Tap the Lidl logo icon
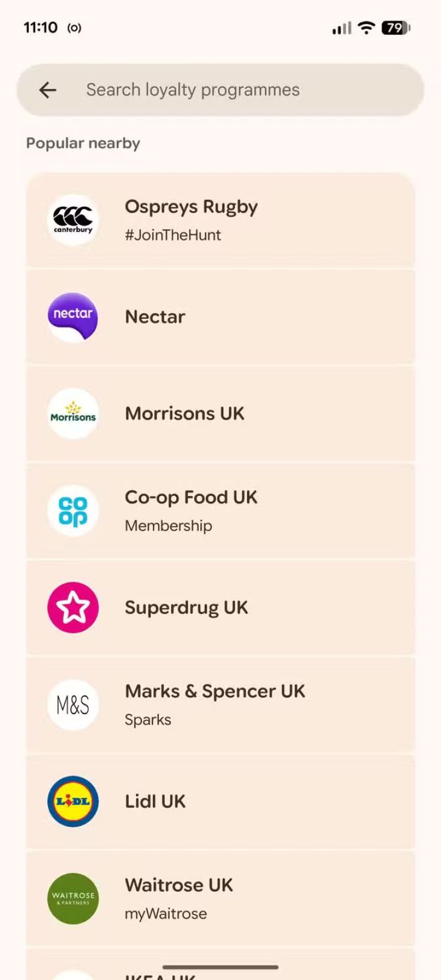Image resolution: width=441 pixels, height=980 pixels. 73,802
